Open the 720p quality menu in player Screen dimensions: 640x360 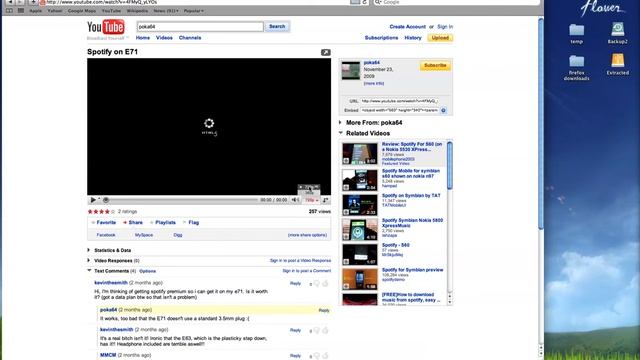click(x=311, y=200)
